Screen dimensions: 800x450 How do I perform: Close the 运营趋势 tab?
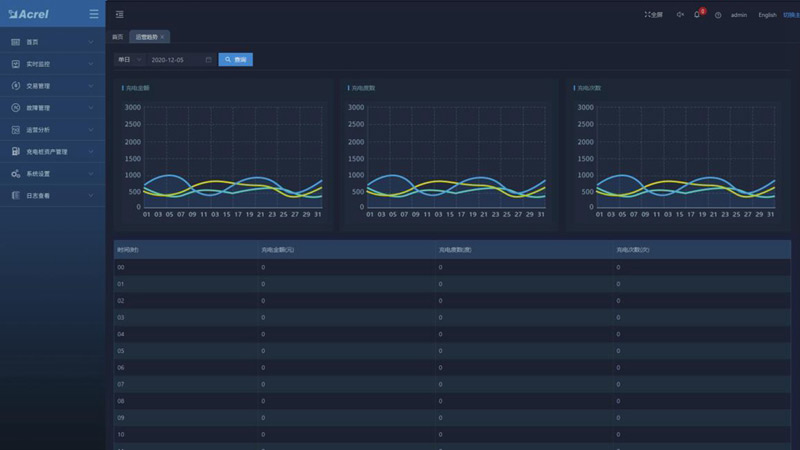coord(163,37)
